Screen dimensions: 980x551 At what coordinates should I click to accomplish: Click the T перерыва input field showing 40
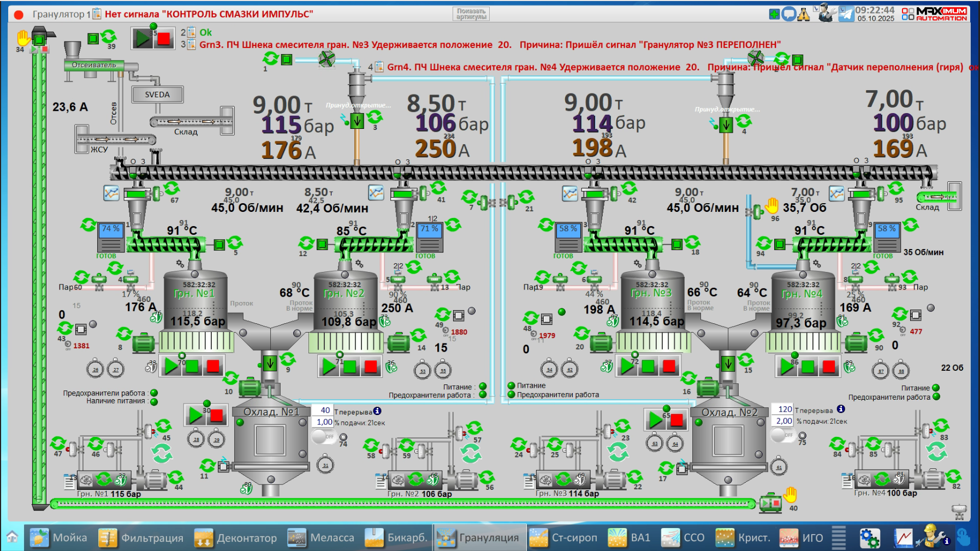[322, 410]
